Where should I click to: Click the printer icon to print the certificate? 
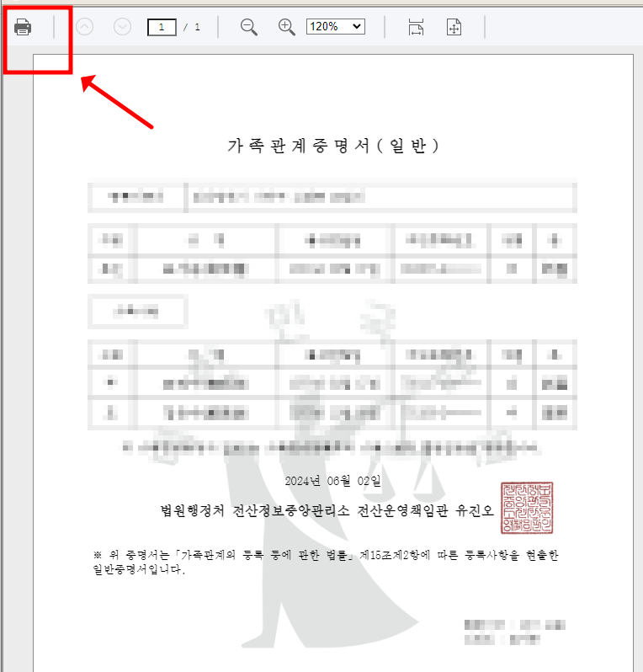click(23, 27)
